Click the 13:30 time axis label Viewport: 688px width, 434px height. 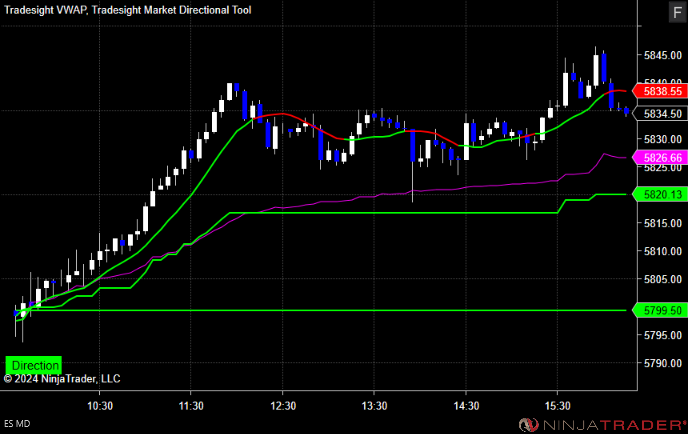374,406
